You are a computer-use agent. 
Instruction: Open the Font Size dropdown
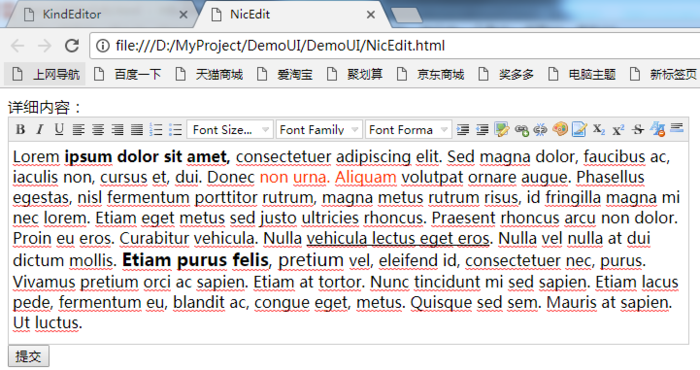[230, 129]
